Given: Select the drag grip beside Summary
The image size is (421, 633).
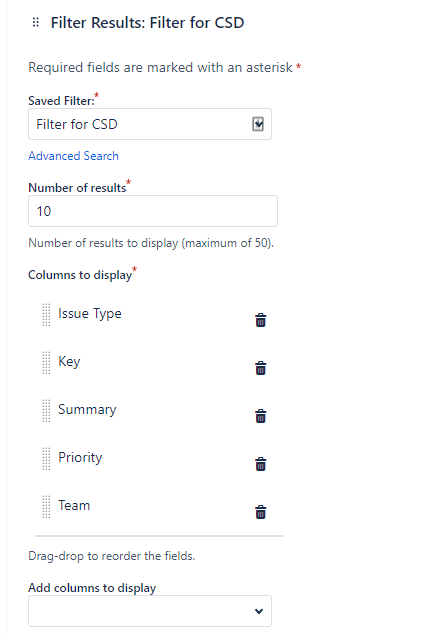Looking at the screenshot, I should [46, 411].
